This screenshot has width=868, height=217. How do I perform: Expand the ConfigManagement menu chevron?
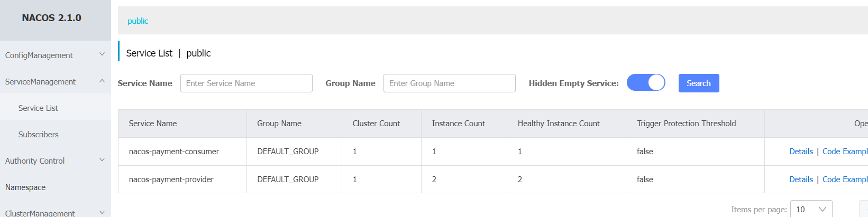pyautogui.click(x=102, y=54)
